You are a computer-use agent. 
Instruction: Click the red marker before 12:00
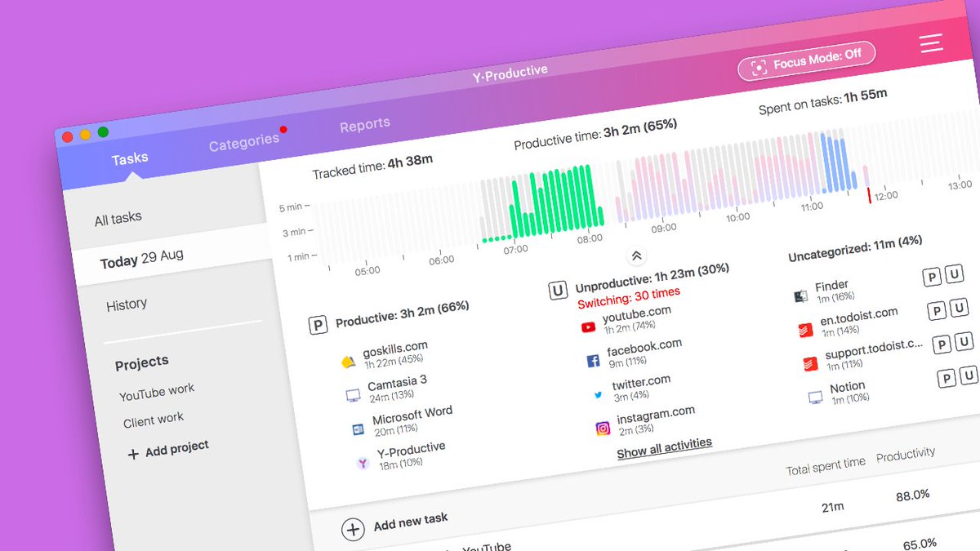pyautogui.click(x=869, y=195)
